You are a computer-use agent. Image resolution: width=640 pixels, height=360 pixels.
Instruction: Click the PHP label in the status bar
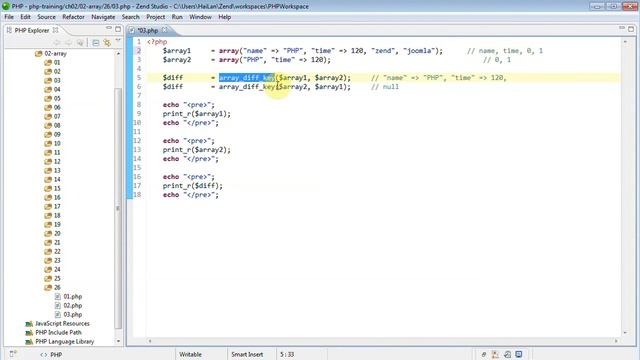56,355
